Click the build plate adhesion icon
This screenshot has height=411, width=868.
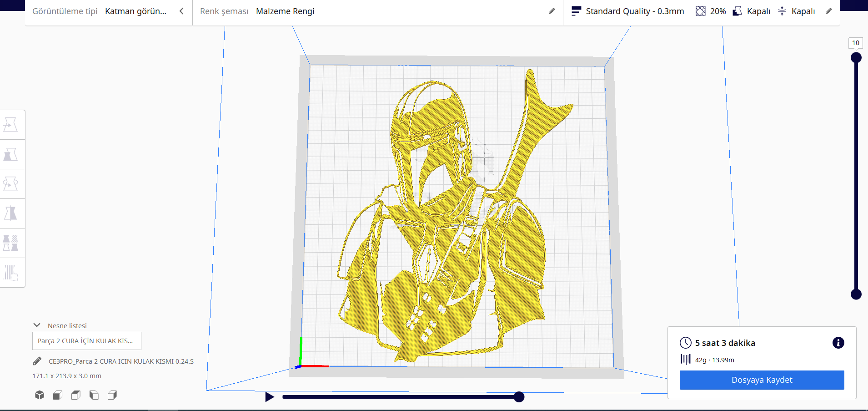tap(782, 11)
